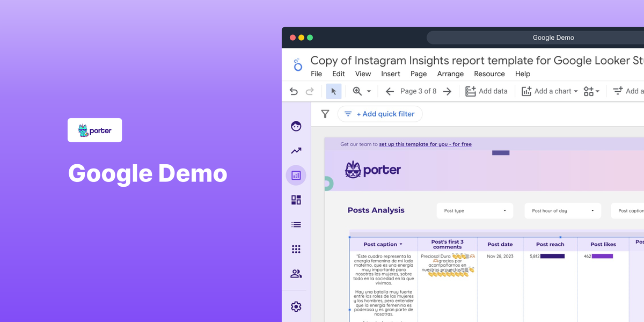Click the dotted grid icon in the sidebar
The image size is (644, 322).
(296, 249)
